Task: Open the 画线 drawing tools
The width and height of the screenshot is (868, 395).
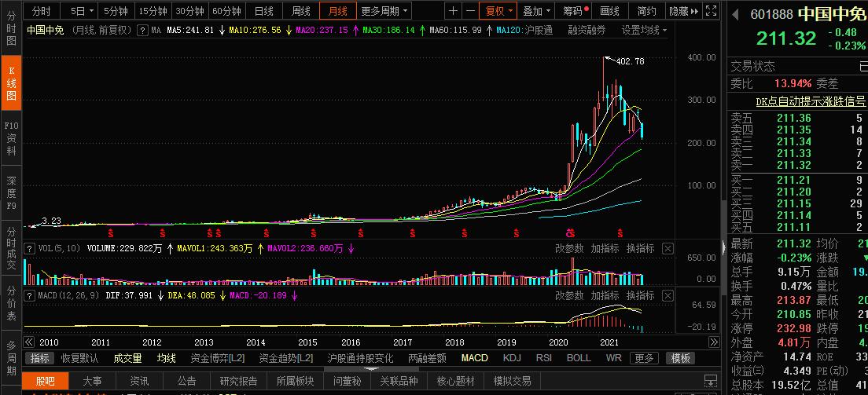Action: tap(610, 10)
